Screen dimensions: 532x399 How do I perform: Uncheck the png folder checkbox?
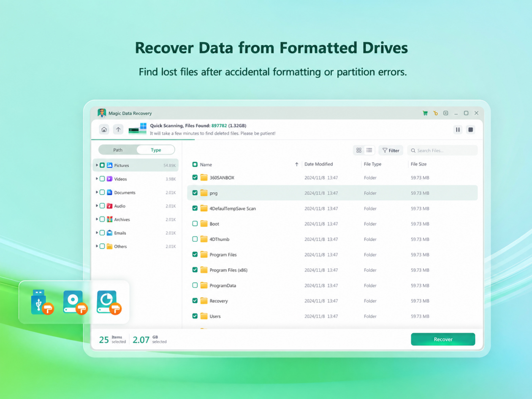[195, 193]
